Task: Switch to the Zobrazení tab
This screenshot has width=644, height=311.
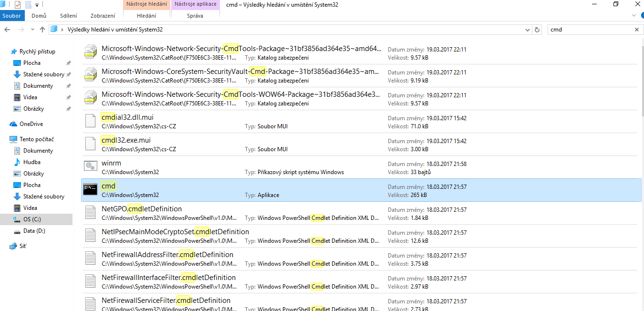Action: [102, 16]
